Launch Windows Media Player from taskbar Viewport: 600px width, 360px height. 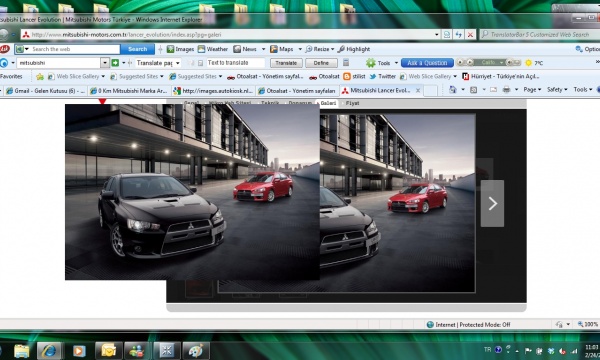click(x=79, y=351)
